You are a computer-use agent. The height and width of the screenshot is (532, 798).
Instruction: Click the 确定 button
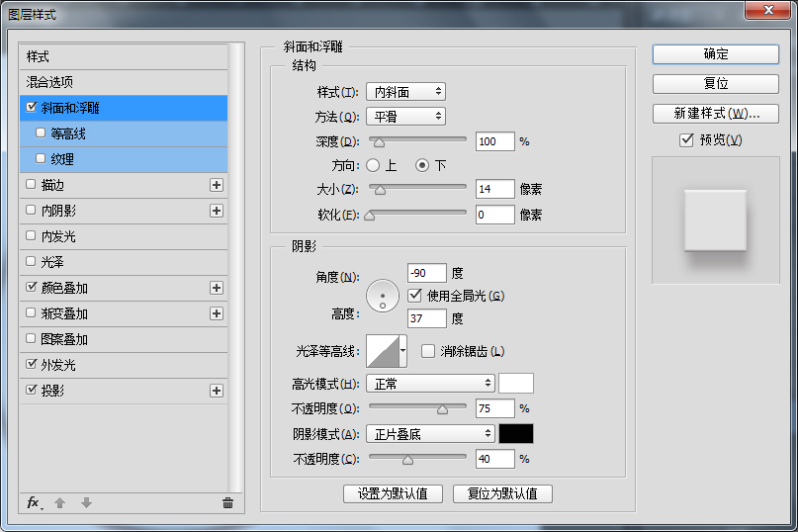click(x=716, y=54)
